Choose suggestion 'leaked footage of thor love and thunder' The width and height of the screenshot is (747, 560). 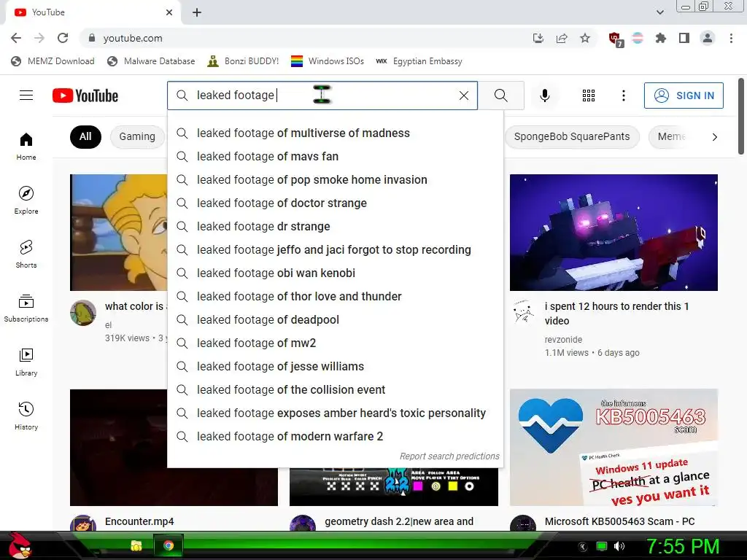coord(336,297)
